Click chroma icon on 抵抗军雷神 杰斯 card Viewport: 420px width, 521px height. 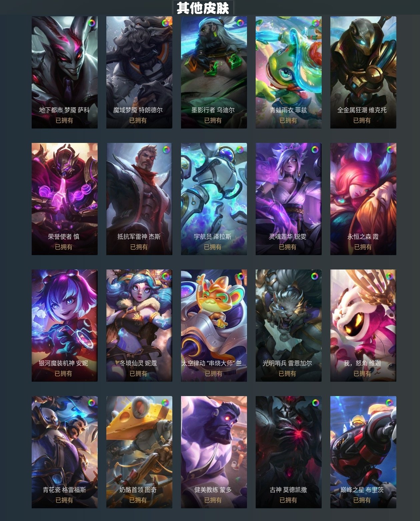(166, 150)
